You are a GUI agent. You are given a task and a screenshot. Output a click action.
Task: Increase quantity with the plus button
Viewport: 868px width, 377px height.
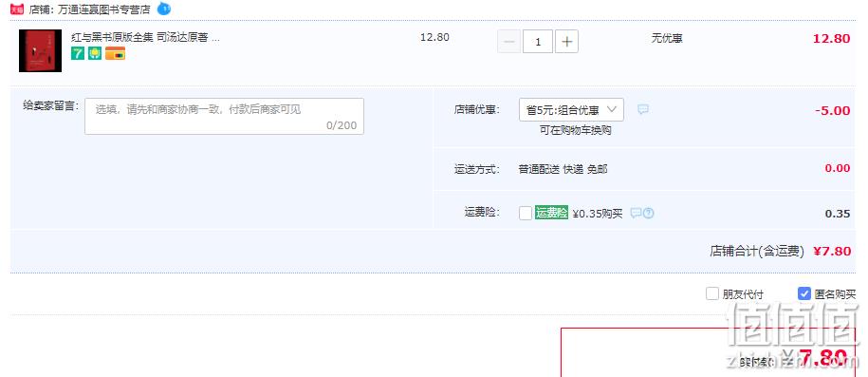click(x=566, y=42)
